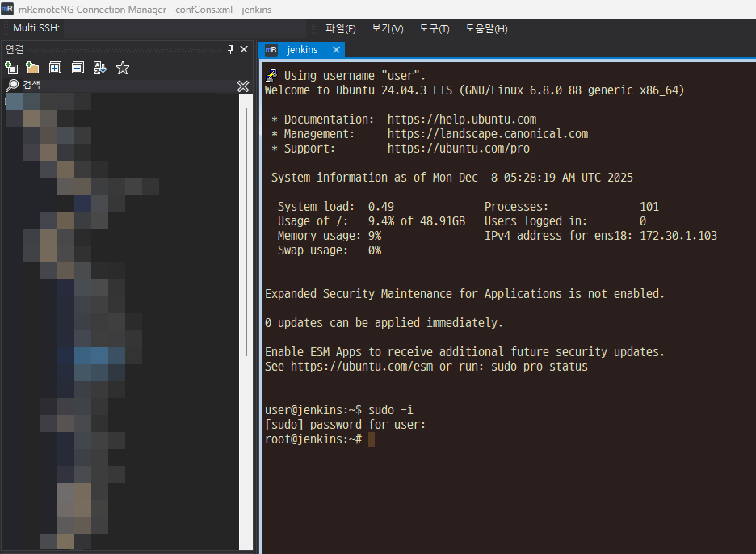Image resolution: width=756 pixels, height=554 pixels.
Task: Open the 파일(F) menu
Action: (x=340, y=29)
